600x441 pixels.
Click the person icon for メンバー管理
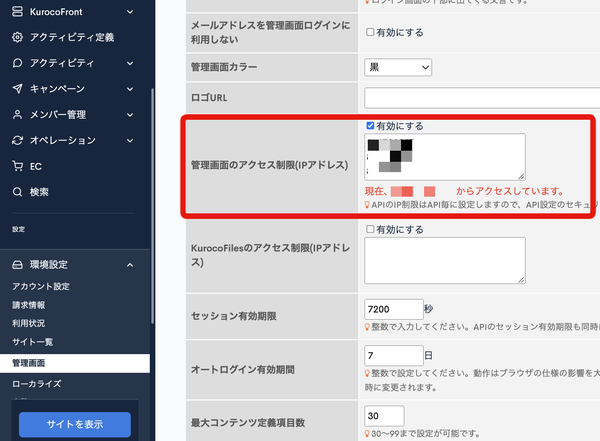coord(17,114)
